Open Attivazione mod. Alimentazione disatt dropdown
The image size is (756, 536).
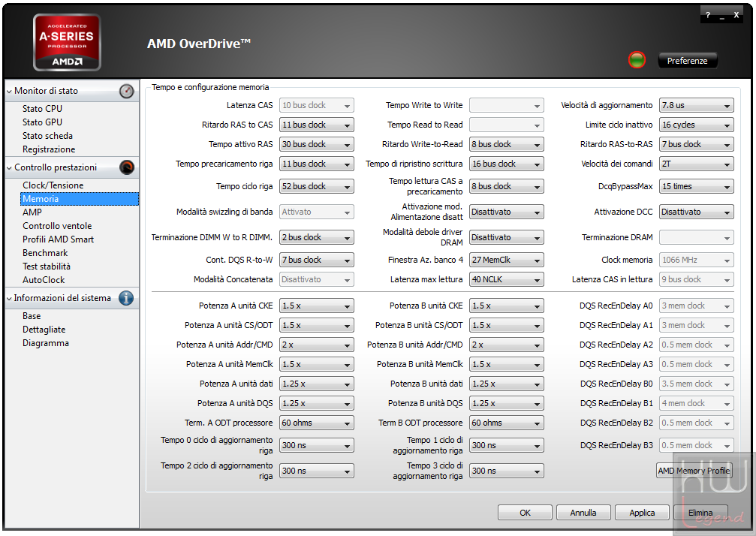pos(506,212)
